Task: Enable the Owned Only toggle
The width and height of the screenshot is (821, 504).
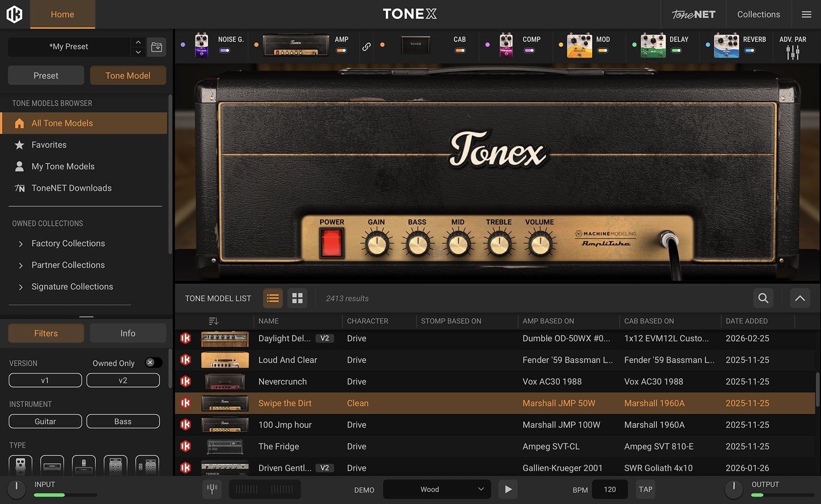Action: (x=154, y=363)
